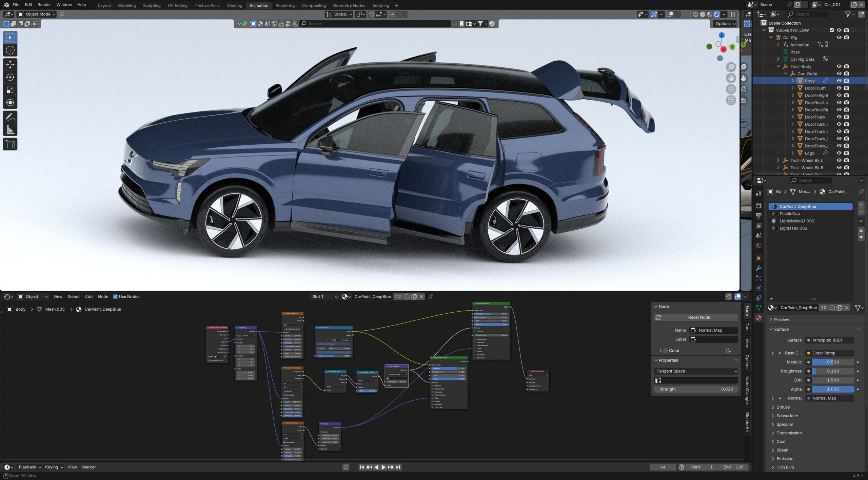The height and width of the screenshot is (480, 868).
Task: Expand the Transmission panel
Action: 789,433
